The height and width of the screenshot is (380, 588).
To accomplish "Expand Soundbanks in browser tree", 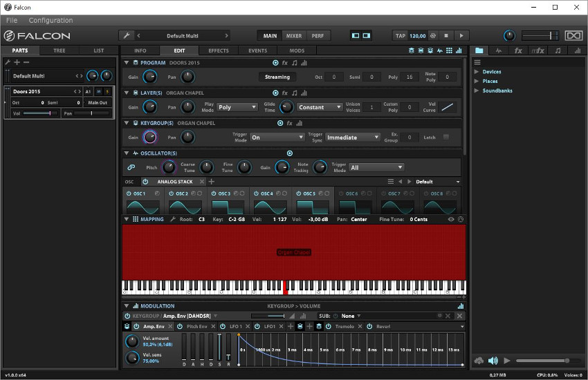I will coord(476,91).
